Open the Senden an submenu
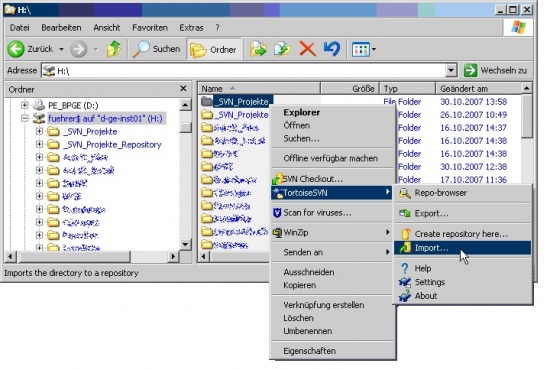Screen dimensions: 550x370 point(333,252)
